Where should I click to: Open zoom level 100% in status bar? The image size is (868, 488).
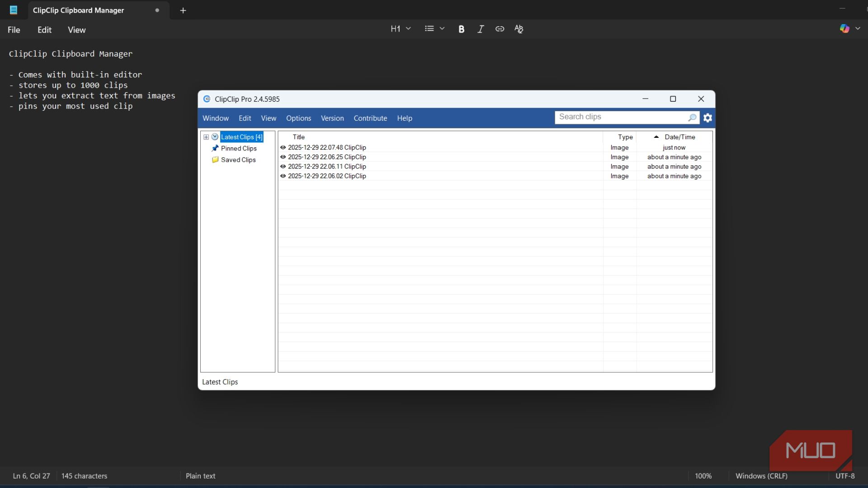point(703,476)
